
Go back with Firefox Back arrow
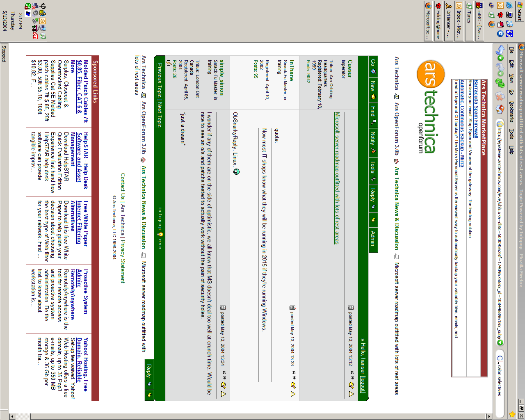coord(500,50)
